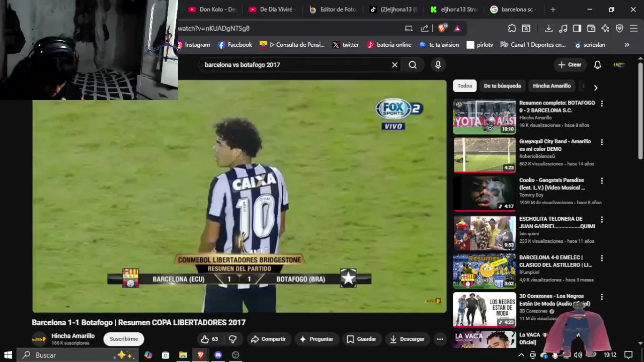644x362 pixels.
Task: Dislike the Barcelona Botafogo video
Action: [x=232, y=339]
